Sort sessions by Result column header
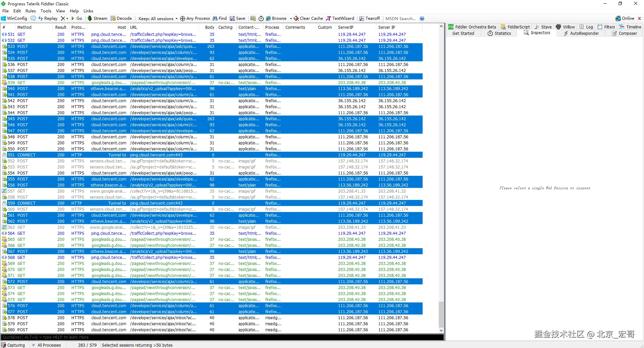Viewport: 644px width, 348px height. point(61,27)
